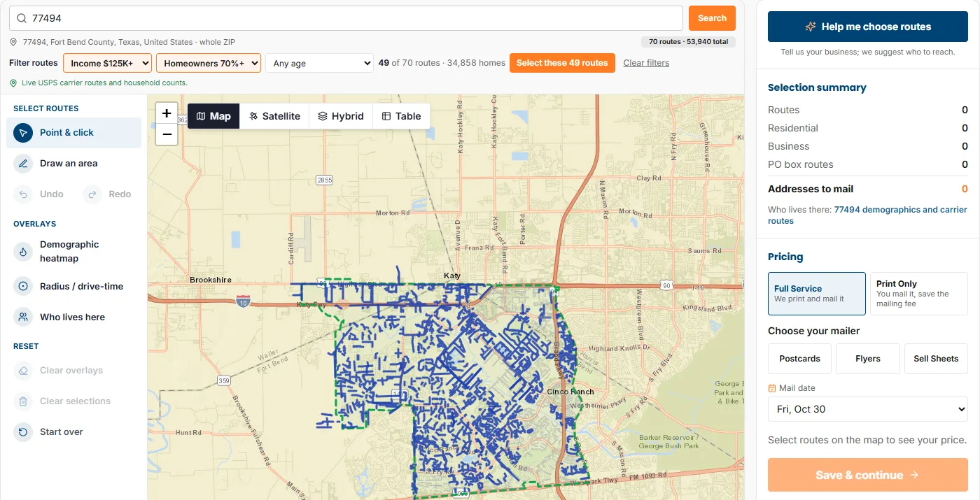Viewport: 980px width, 500px height.
Task: Open the Who lives here overlay
Action: pos(73,317)
